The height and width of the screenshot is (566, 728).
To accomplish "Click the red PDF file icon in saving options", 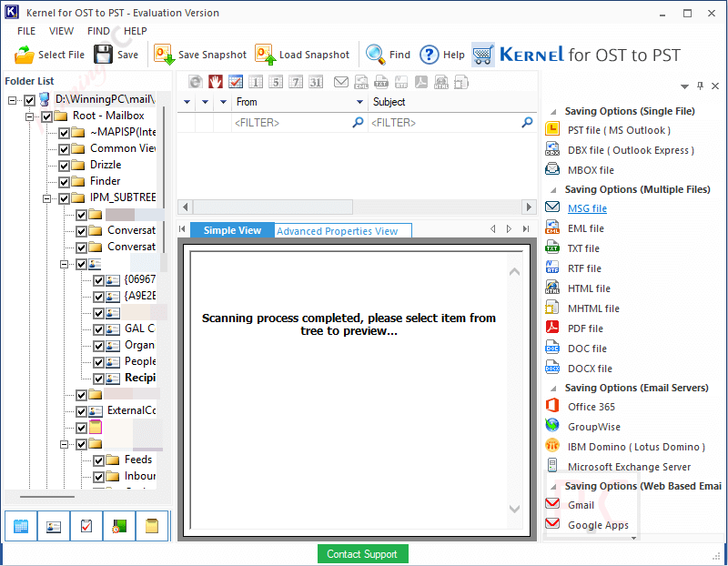I will coord(552,327).
